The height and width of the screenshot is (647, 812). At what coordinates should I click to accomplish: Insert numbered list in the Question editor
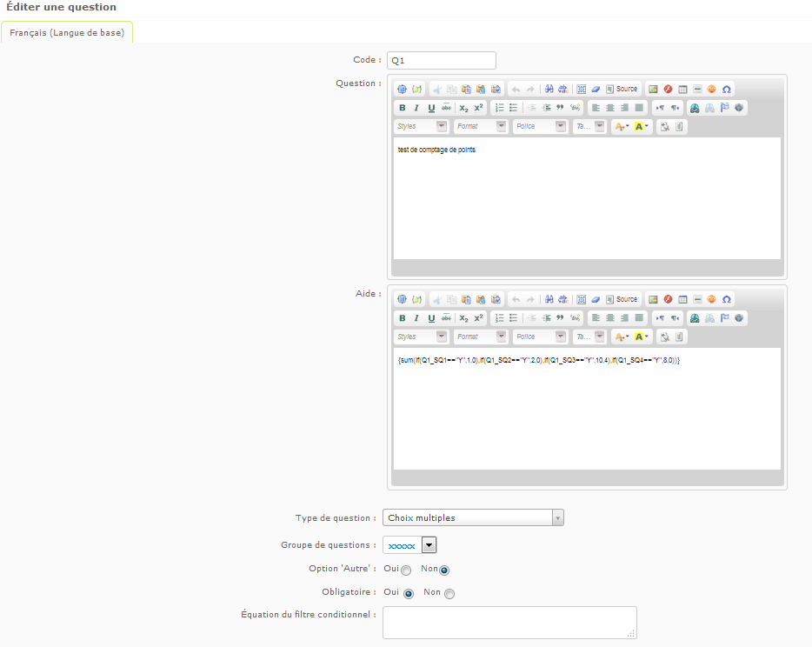(499, 108)
